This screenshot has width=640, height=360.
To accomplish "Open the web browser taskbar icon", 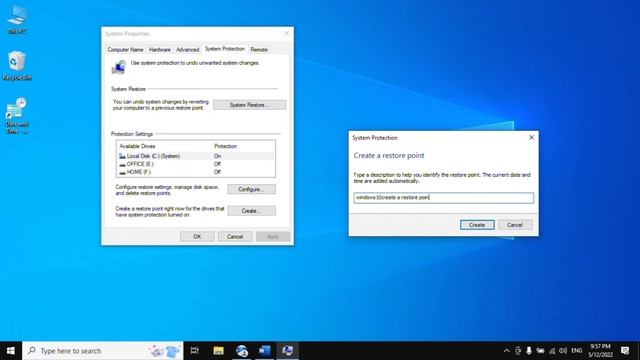I will [242, 351].
